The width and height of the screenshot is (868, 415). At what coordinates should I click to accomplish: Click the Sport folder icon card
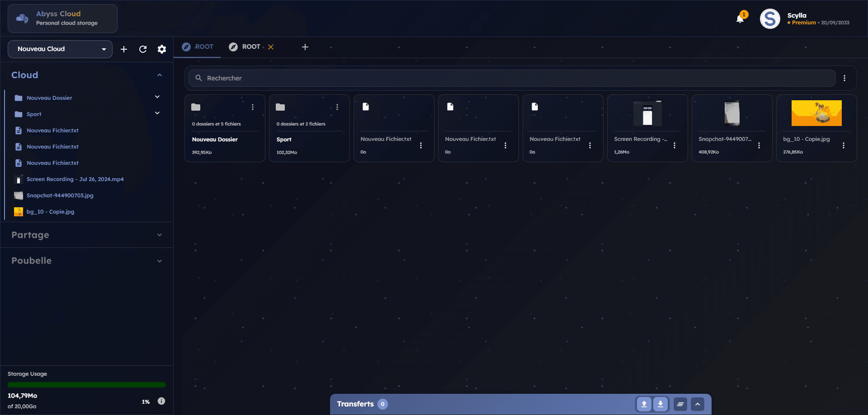point(280,107)
